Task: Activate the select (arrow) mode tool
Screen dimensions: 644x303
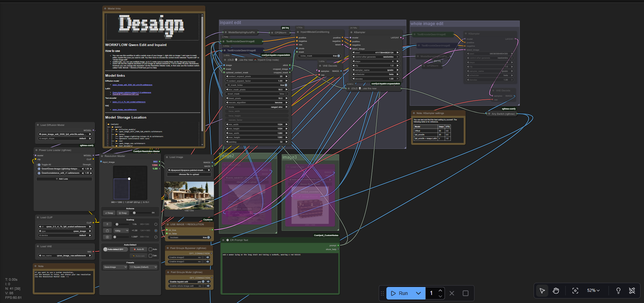Action: tap(542, 291)
